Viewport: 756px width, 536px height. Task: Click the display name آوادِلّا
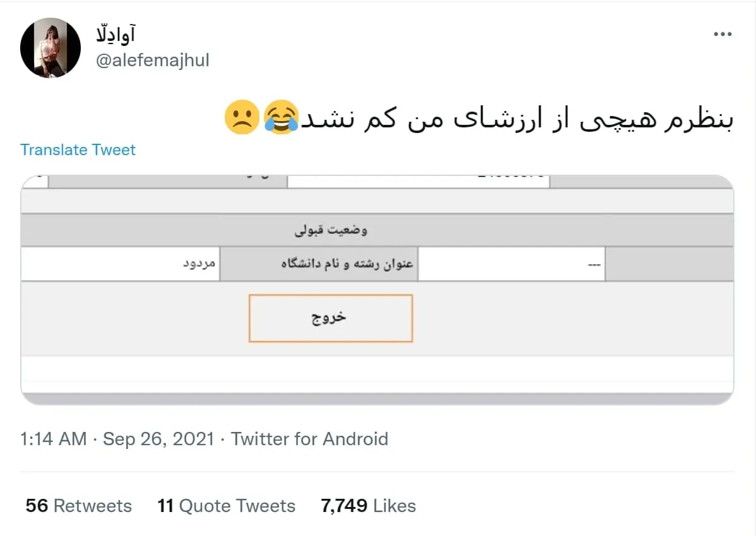(117, 33)
